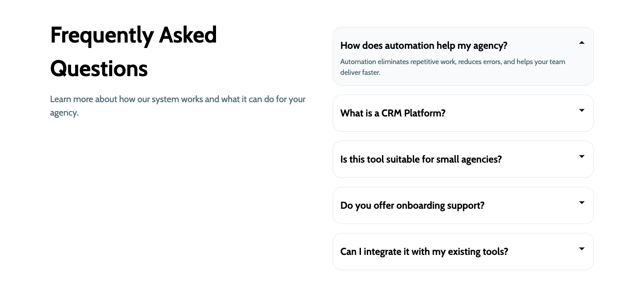Click 'How does automation help my agency?' title
The height and width of the screenshot is (297, 644).
[424, 46]
